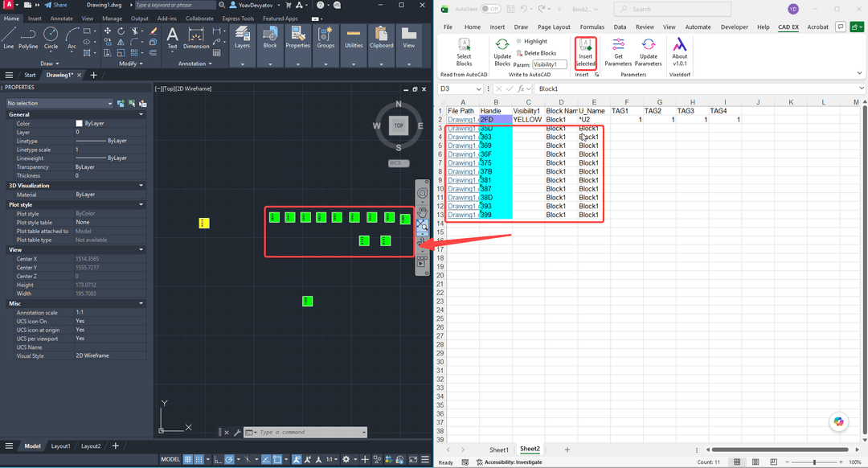Select the Polyline tool in AutoCAD
This screenshot has width=868, height=468.
click(x=28, y=38)
